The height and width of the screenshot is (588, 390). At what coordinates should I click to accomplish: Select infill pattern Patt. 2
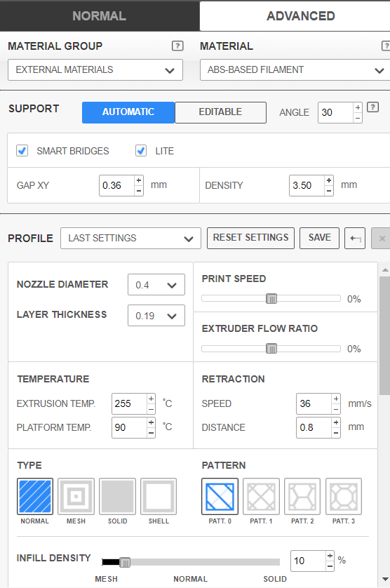(x=302, y=496)
